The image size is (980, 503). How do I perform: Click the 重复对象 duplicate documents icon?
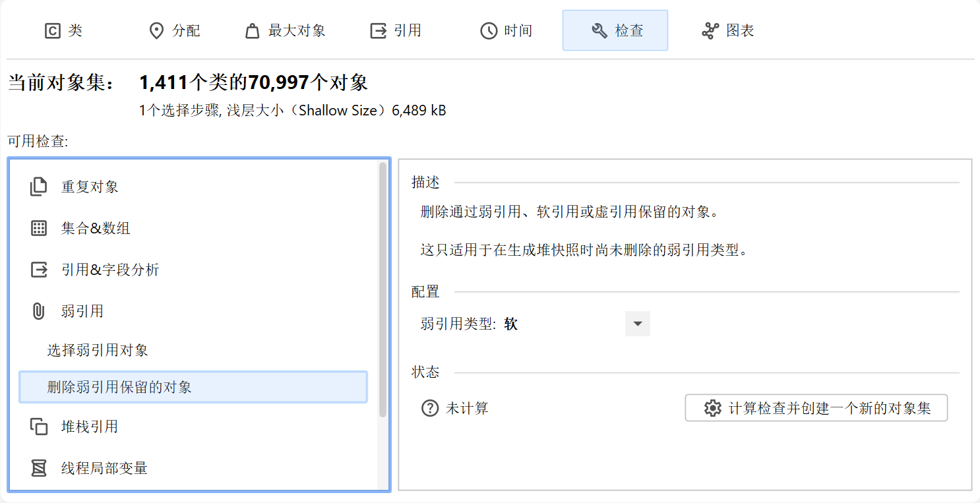(x=39, y=187)
